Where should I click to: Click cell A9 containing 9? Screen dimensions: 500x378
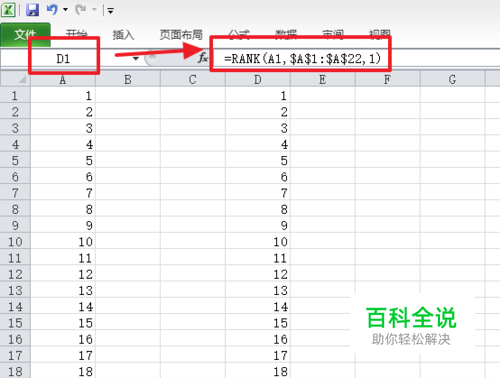click(x=63, y=225)
